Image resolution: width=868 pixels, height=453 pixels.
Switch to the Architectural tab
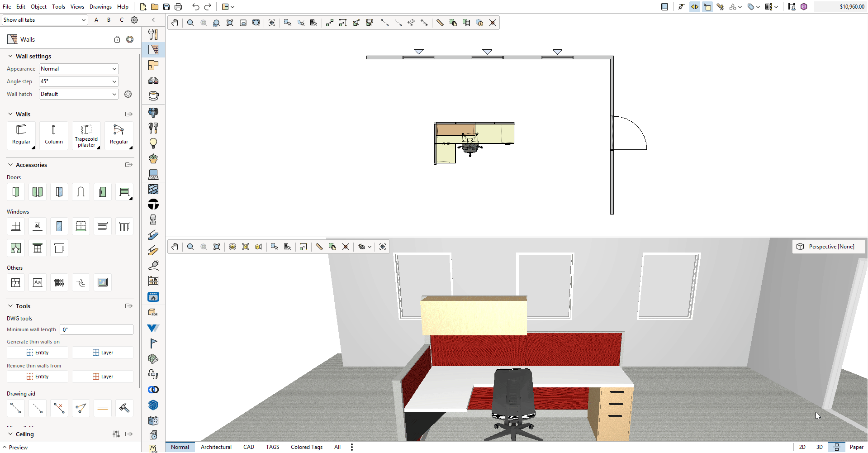pyautogui.click(x=216, y=447)
